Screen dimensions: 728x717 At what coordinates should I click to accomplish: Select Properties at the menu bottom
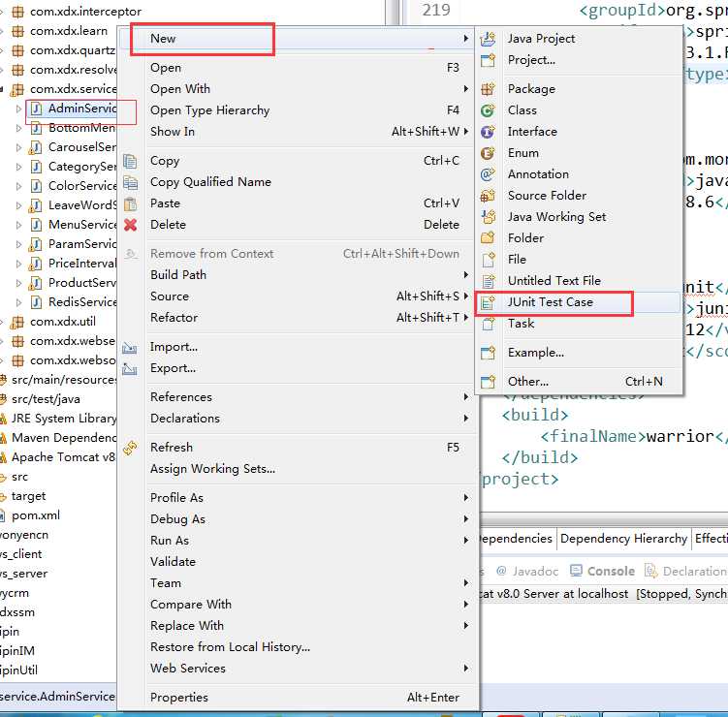point(297,697)
